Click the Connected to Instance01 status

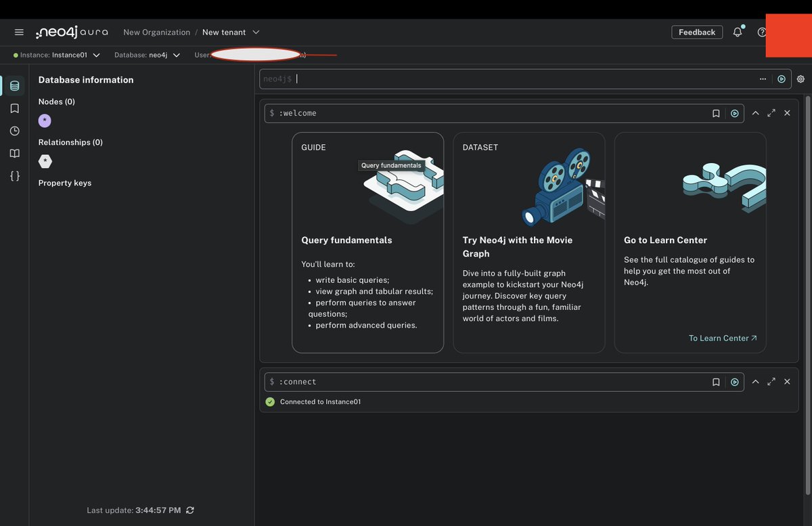coord(320,402)
